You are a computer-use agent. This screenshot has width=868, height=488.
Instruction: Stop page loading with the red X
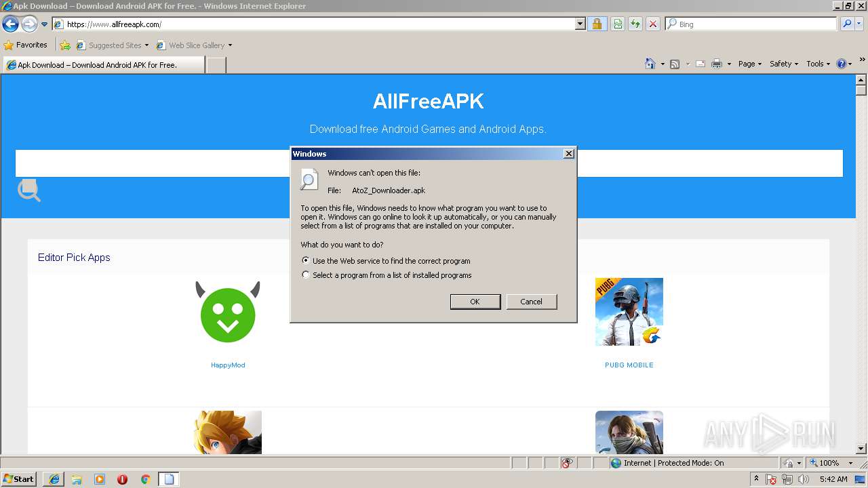click(653, 24)
